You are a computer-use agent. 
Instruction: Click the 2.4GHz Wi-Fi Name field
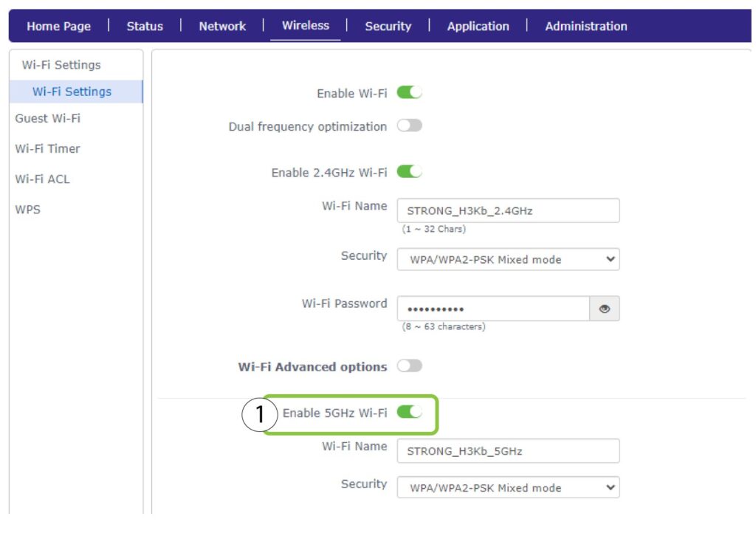tap(508, 210)
